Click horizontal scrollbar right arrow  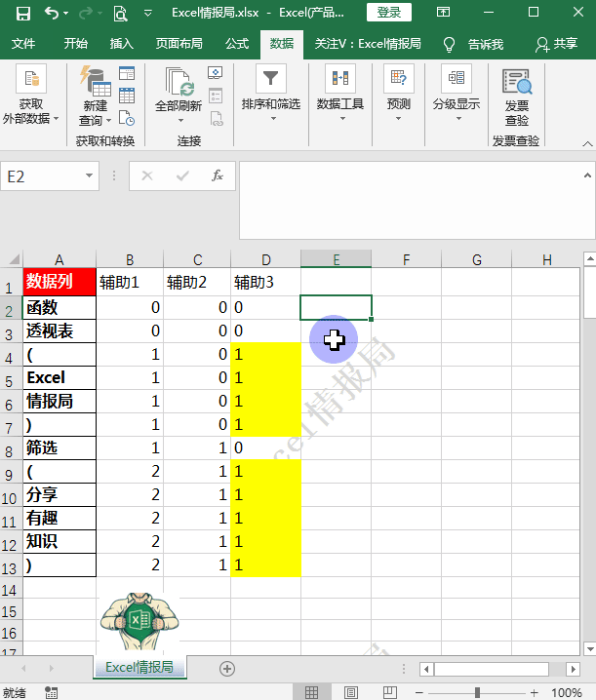pyautogui.click(x=573, y=669)
